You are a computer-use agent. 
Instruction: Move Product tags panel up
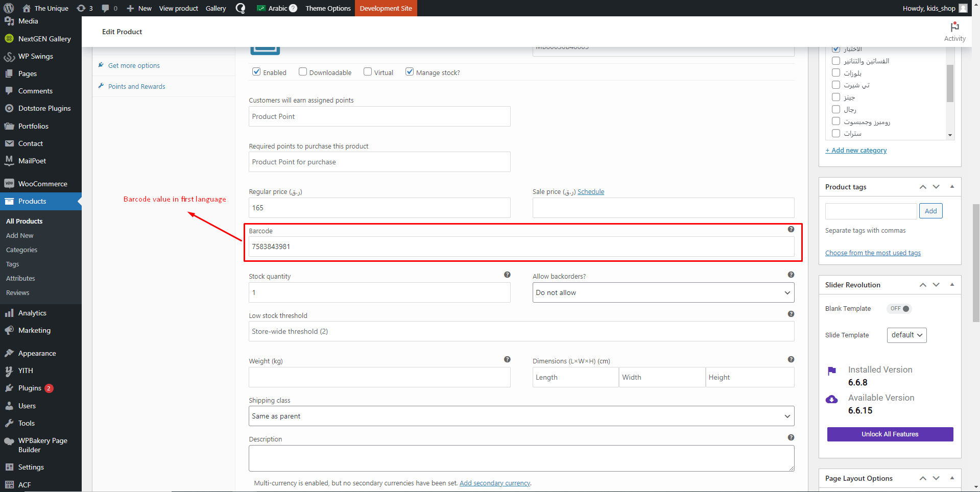click(x=923, y=187)
